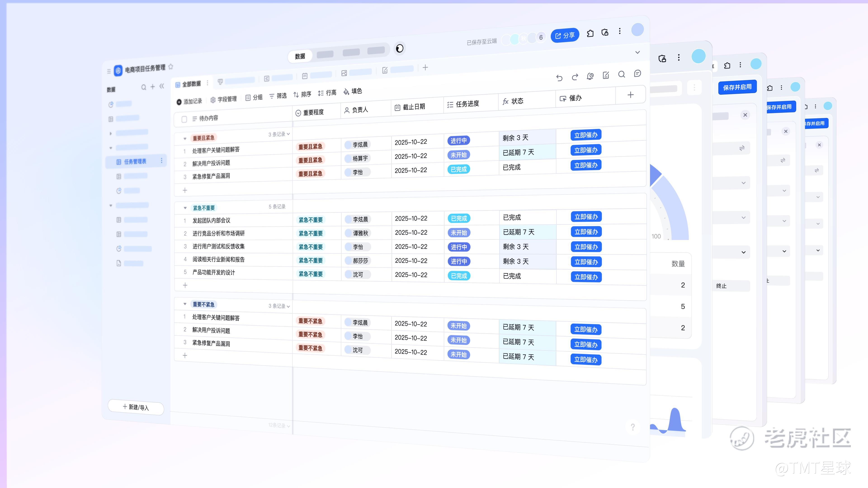Click 立即催办 for 解决用户投诉问题 in first group

pyautogui.click(x=586, y=150)
